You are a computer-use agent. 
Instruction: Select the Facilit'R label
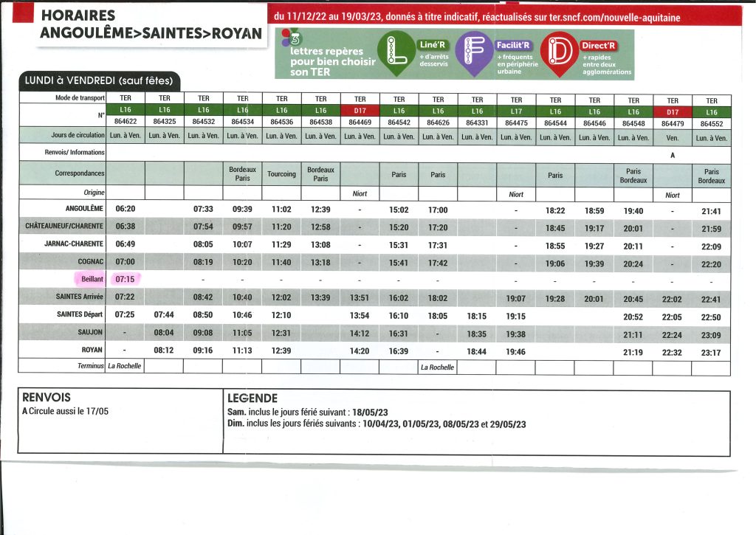point(513,45)
